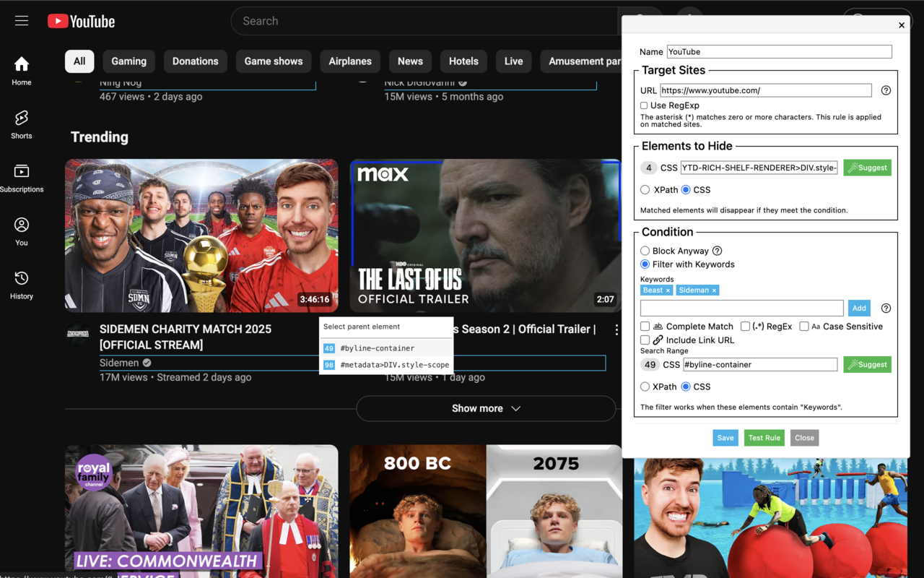Click the verified badge next to Sidemen
The width and height of the screenshot is (924, 578).
click(x=147, y=363)
